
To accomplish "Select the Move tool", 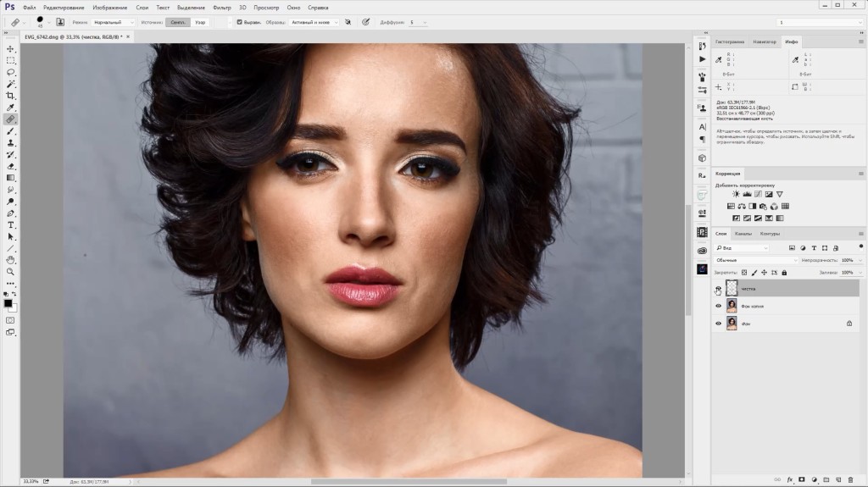I will click(x=11, y=49).
